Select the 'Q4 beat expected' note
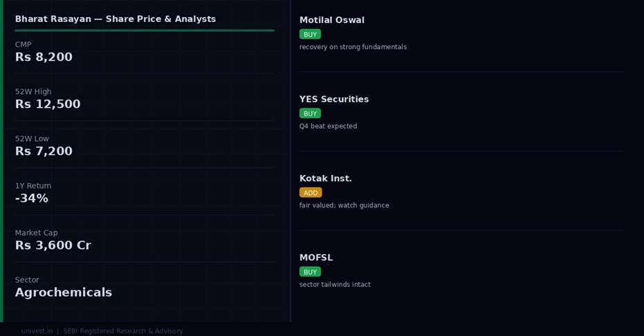Image resolution: width=644 pixels, height=336 pixels. point(328,127)
